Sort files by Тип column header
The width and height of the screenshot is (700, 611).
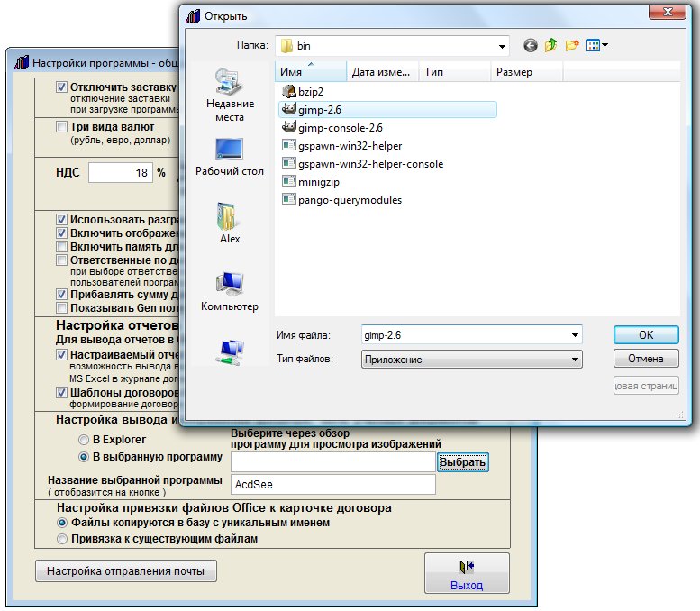click(454, 72)
